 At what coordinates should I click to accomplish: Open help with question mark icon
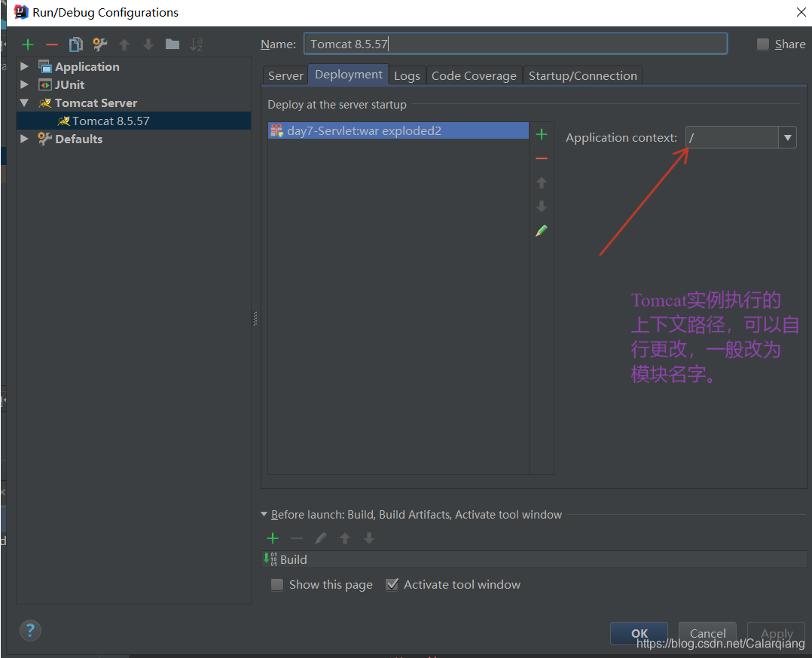(x=30, y=631)
